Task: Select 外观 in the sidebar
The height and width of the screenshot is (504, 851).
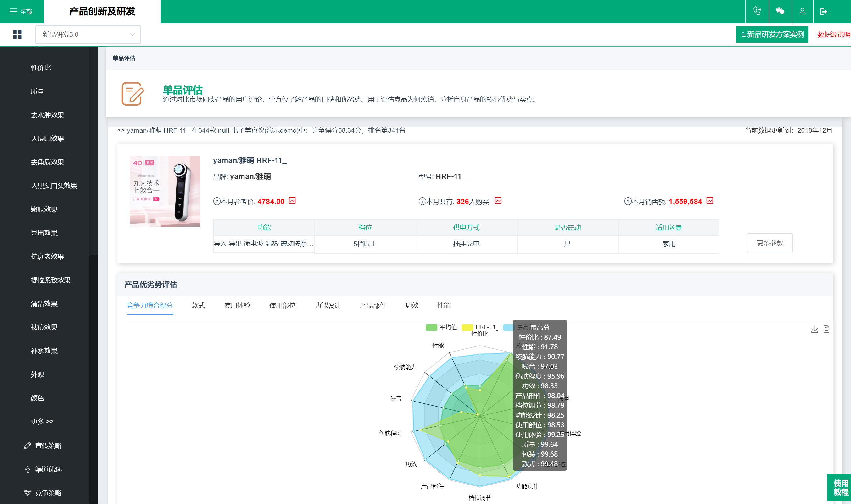Action: 37,374
